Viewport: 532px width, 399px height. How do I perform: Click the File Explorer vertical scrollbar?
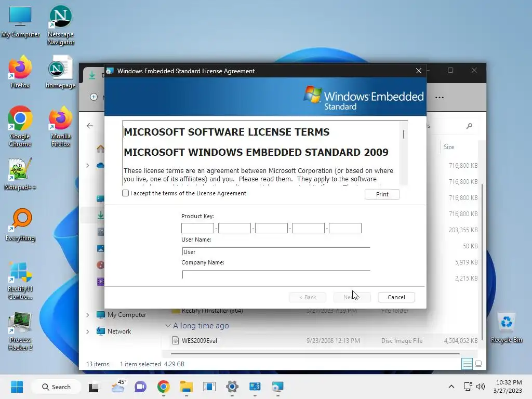[482, 261]
